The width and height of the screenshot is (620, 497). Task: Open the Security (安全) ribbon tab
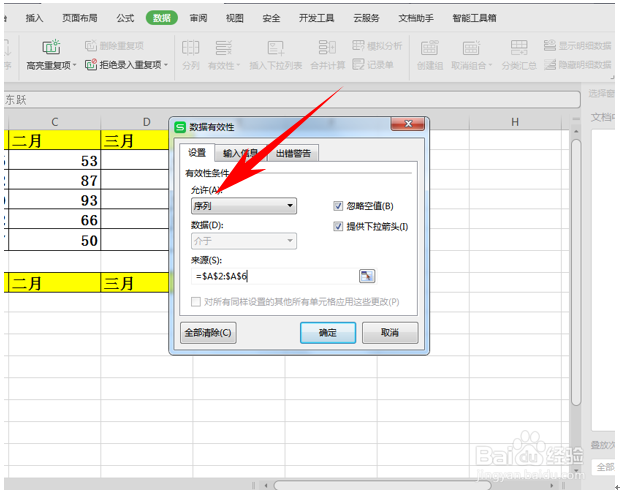pos(271,18)
